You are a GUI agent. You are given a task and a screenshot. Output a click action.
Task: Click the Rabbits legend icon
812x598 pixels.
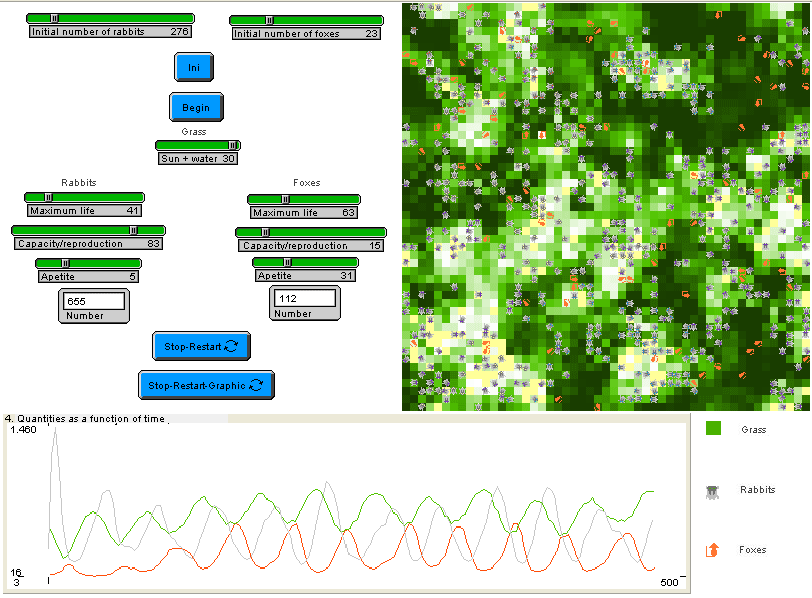[x=713, y=490]
